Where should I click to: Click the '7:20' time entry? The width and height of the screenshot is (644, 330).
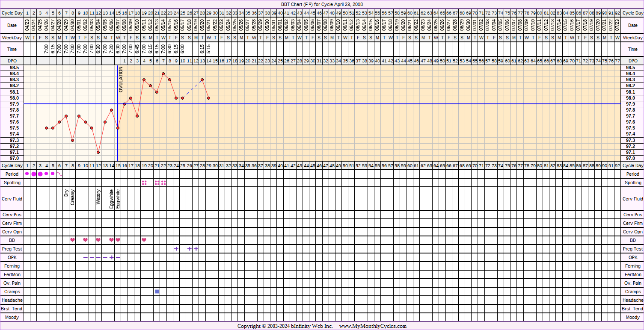point(111,50)
